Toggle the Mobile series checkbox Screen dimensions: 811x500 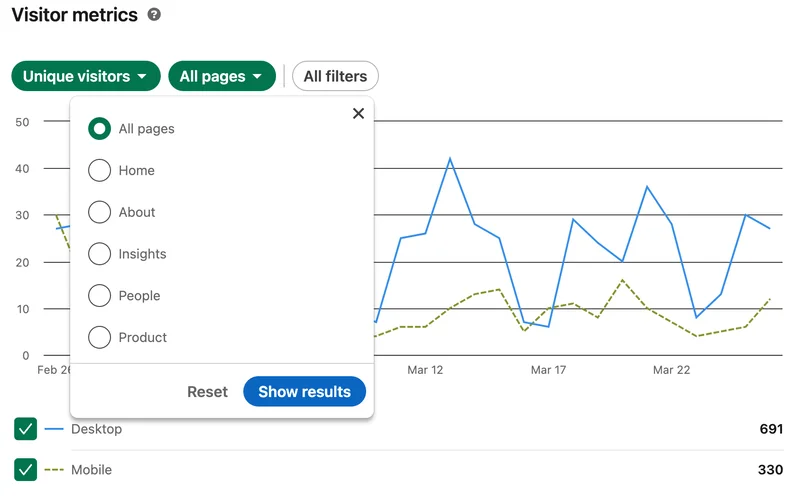point(26,469)
